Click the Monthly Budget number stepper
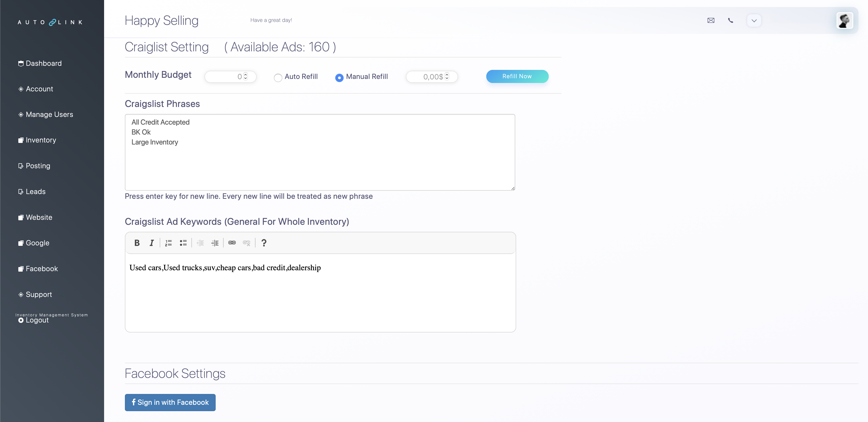868x422 pixels. pyautogui.click(x=246, y=76)
